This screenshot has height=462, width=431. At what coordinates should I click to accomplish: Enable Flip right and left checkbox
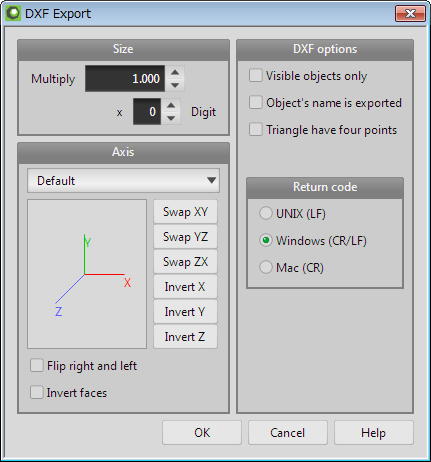37,365
